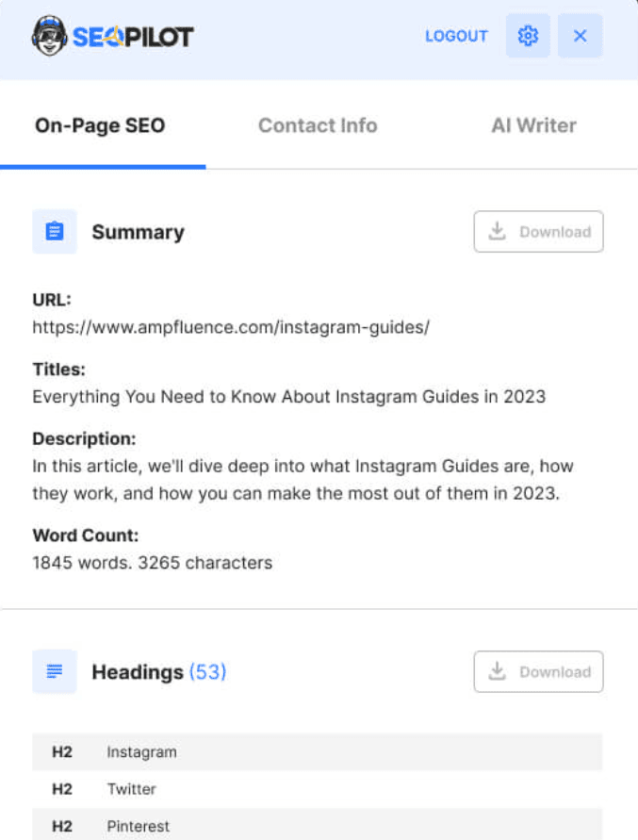Open settings via the gear icon
The width and height of the screenshot is (638, 840).
coord(528,36)
